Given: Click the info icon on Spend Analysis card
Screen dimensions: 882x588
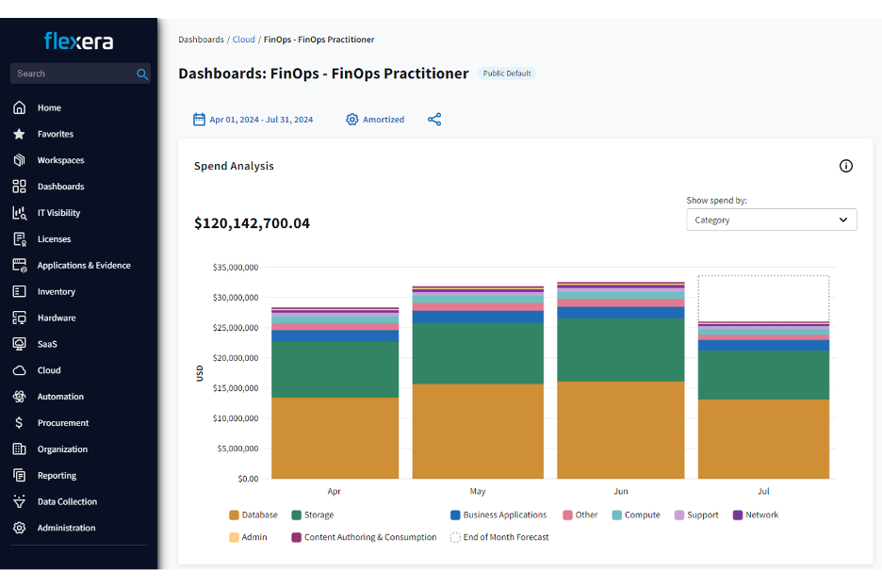Looking at the screenshot, I should tap(845, 165).
